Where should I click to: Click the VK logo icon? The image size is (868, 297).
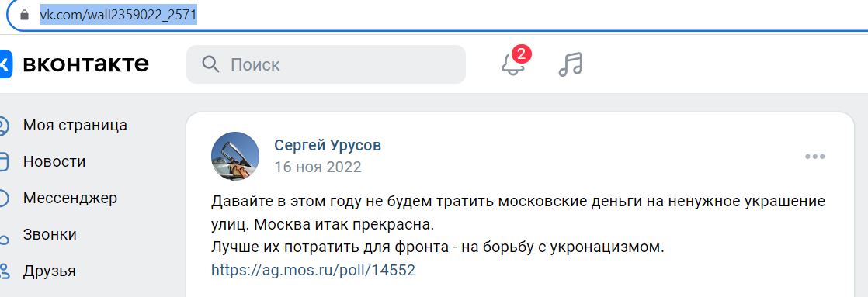(x=5, y=64)
